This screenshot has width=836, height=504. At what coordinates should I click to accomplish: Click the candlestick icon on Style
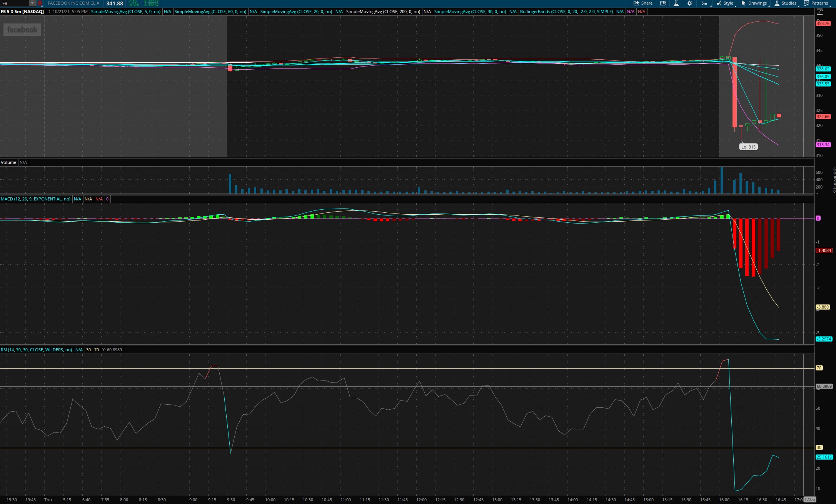click(x=719, y=3)
